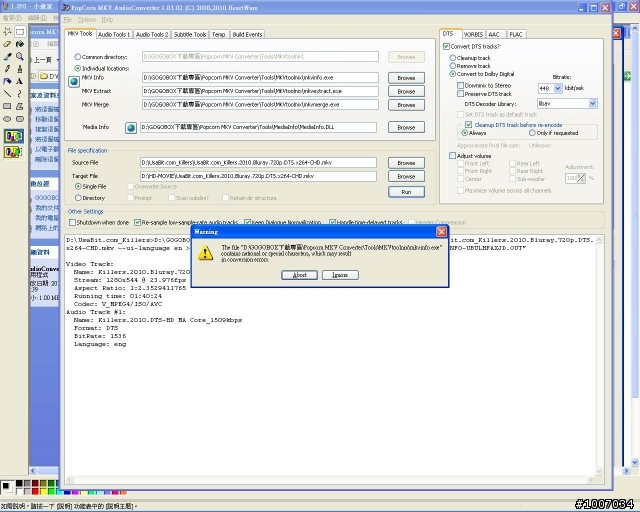Switch to the AAC tab

[x=495, y=34]
